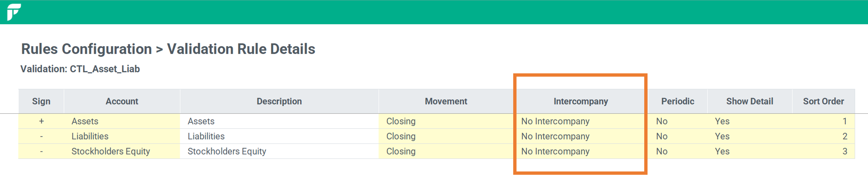Viewport: 868px width, 186px height.
Task: Click the Periodic column header
Action: click(678, 101)
